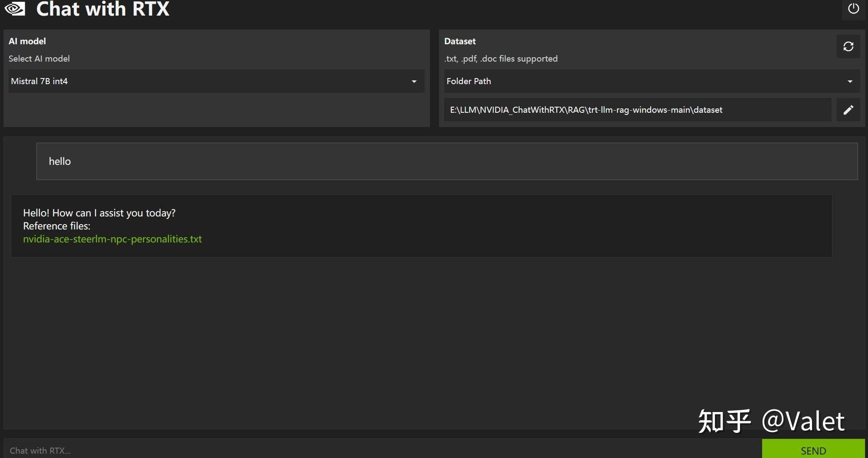Screen dimensions: 868x458
Task: Click ".txt, .pdf, .doc files supported" text
Action: click(x=501, y=59)
